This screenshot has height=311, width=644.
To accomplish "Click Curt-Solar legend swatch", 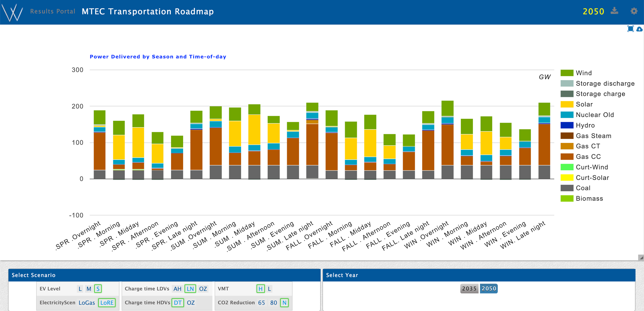I will point(567,178).
